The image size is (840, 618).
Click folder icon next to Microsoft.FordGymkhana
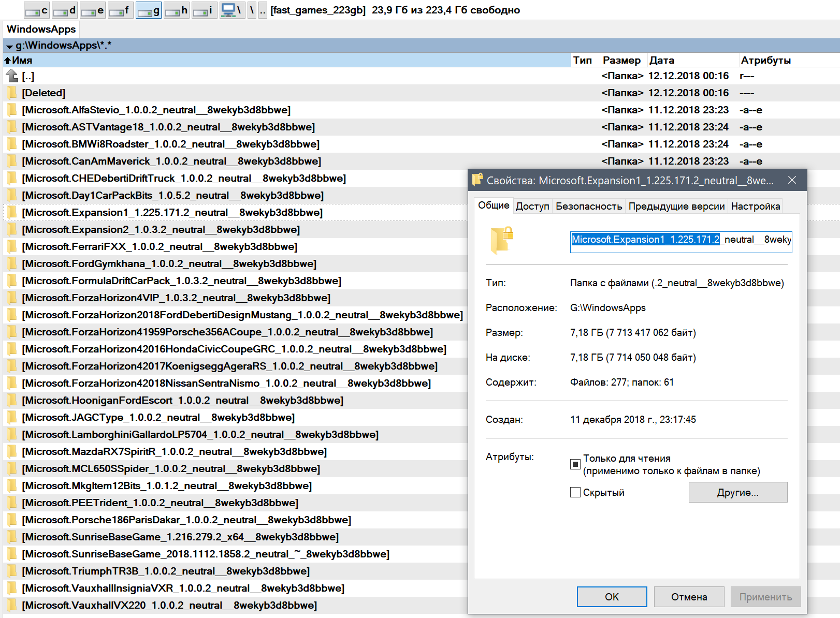[x=12, y=264]
